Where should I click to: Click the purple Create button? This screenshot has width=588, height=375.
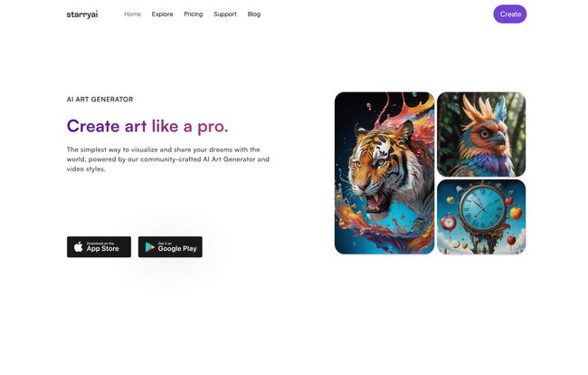[x=510, y=14]
